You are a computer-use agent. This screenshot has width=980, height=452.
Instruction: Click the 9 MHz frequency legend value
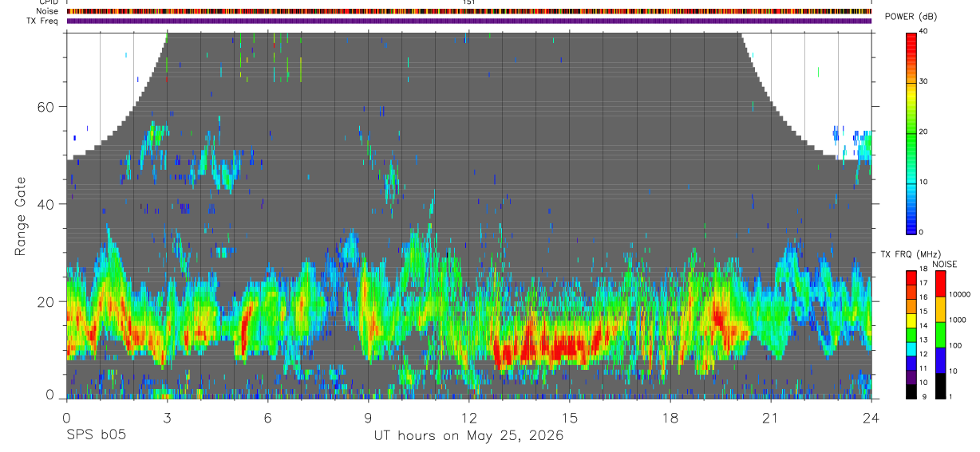point(924,397)
